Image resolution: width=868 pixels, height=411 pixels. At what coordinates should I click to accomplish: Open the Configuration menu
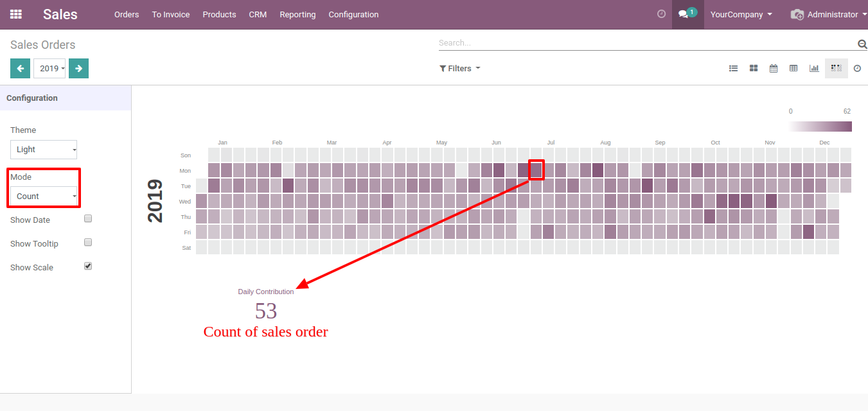(353, 14)
